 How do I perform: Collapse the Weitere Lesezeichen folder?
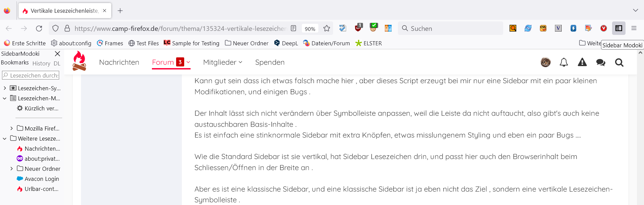pyautogui.click(x=5, y=139)
